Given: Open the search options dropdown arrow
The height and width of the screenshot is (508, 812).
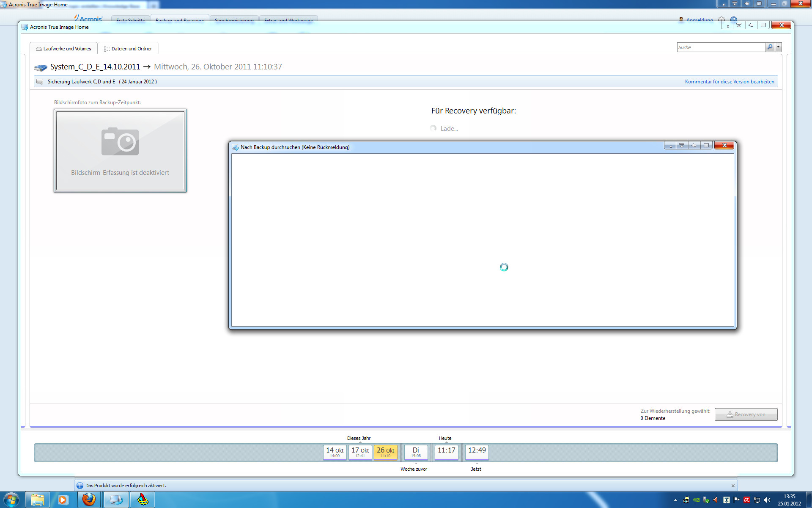Looking at the screenshot, I should pos(778,47).
